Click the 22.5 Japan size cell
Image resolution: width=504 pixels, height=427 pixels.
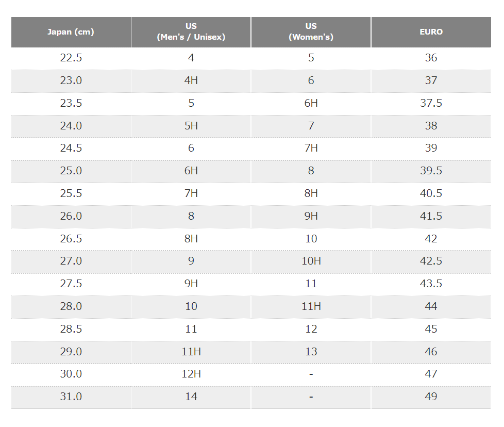(71, 58)
